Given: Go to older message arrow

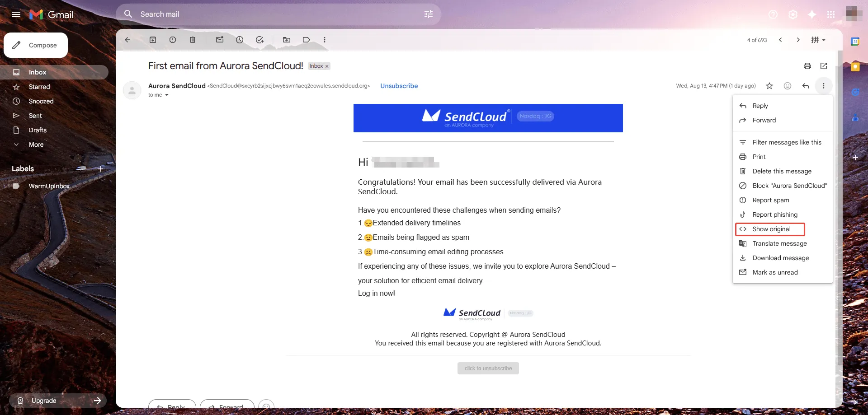Looking at the screenshot, I should tap(798, 40).
